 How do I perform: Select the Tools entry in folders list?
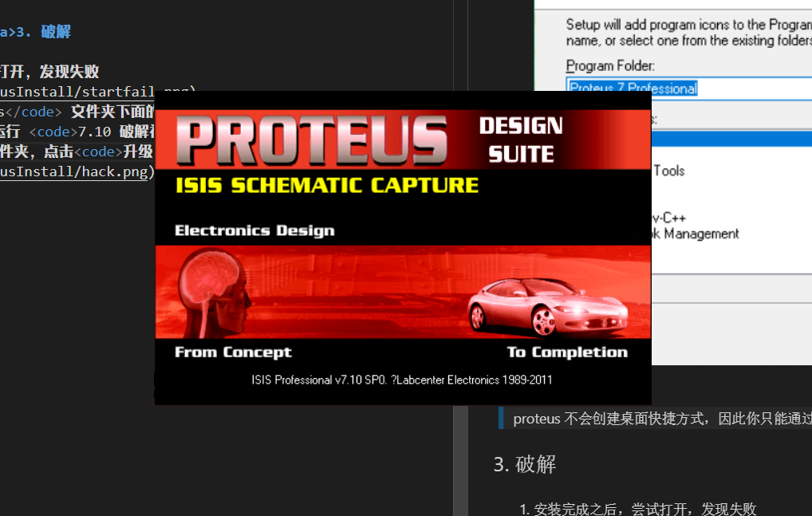pos(669,171)
